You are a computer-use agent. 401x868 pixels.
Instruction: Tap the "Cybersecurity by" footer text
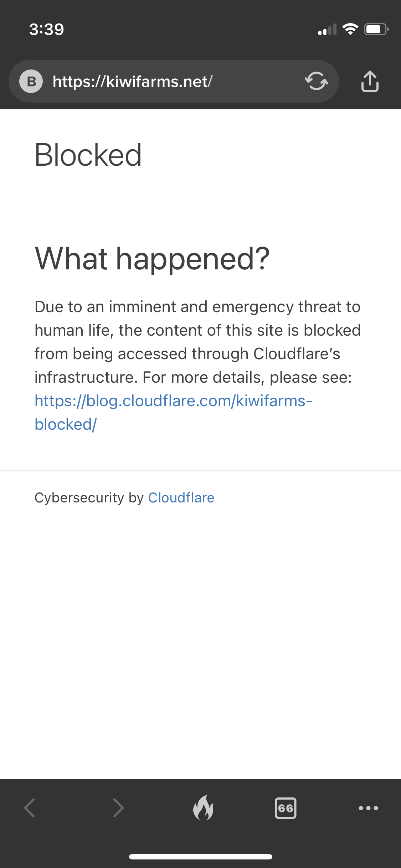pos(89,498)
